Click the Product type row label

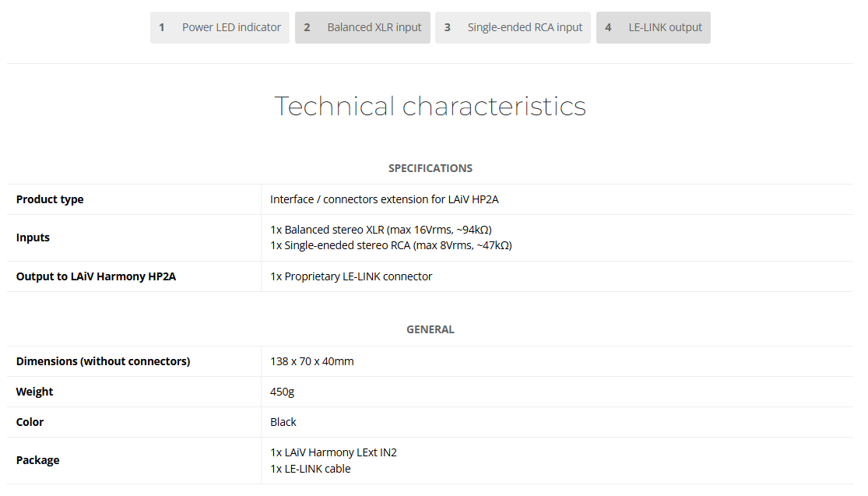coord(50,199)
